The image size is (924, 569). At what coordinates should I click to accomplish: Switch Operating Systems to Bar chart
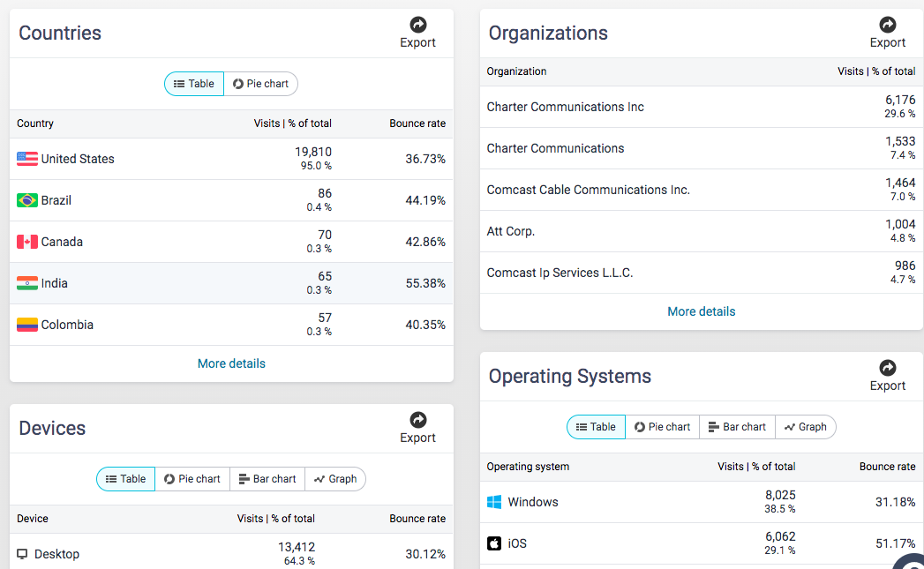737,427
